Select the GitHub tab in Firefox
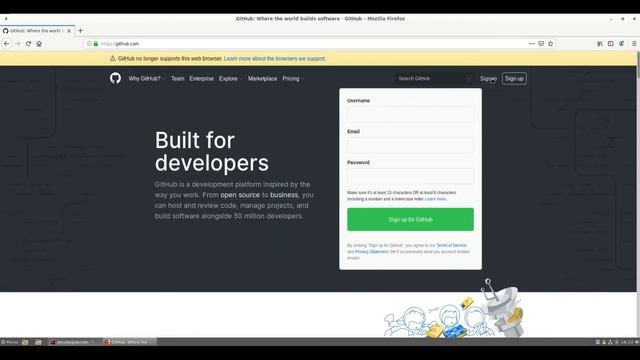 38,31
